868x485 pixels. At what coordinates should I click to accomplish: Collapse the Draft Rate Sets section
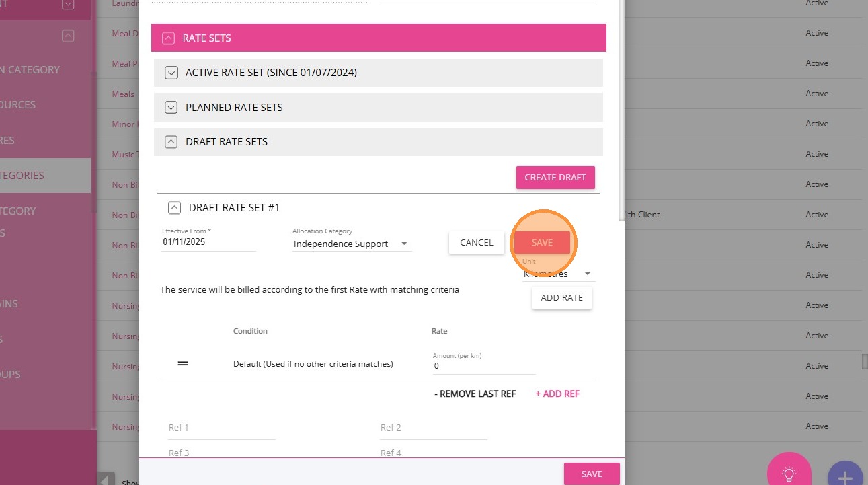click(171, 142)
